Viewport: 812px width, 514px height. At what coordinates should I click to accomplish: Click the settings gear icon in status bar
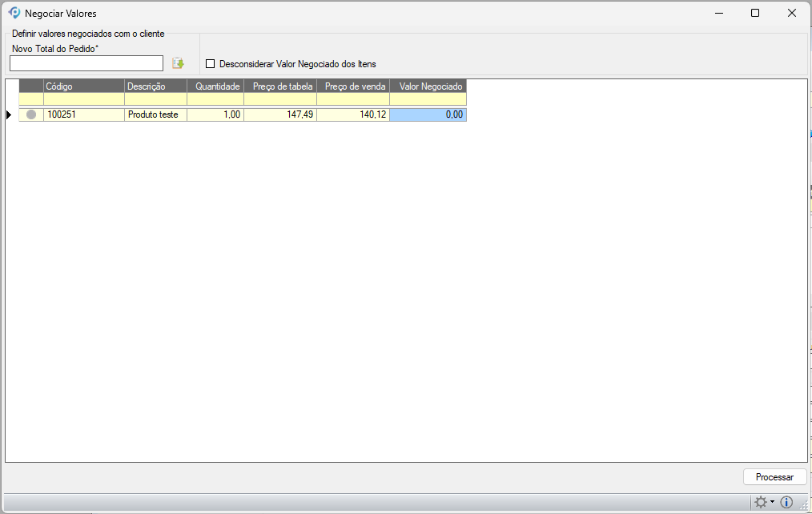[761, 502]
